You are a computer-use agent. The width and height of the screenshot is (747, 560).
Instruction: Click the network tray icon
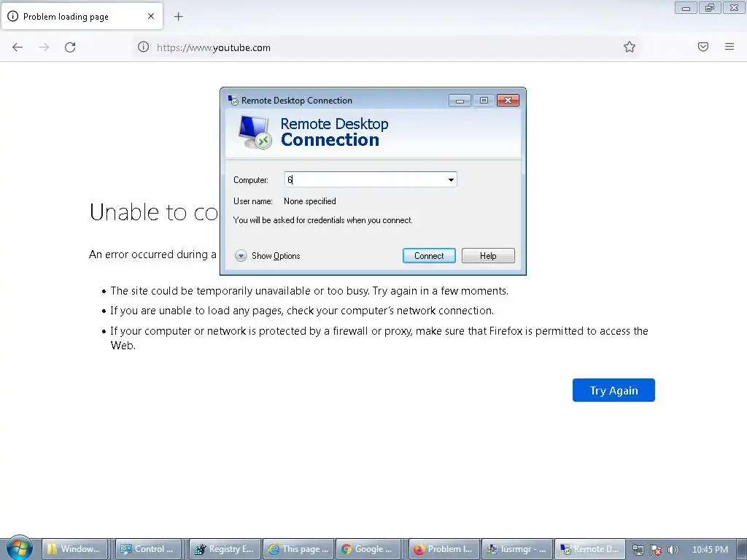pyautogui.click(x=638, y=550)
